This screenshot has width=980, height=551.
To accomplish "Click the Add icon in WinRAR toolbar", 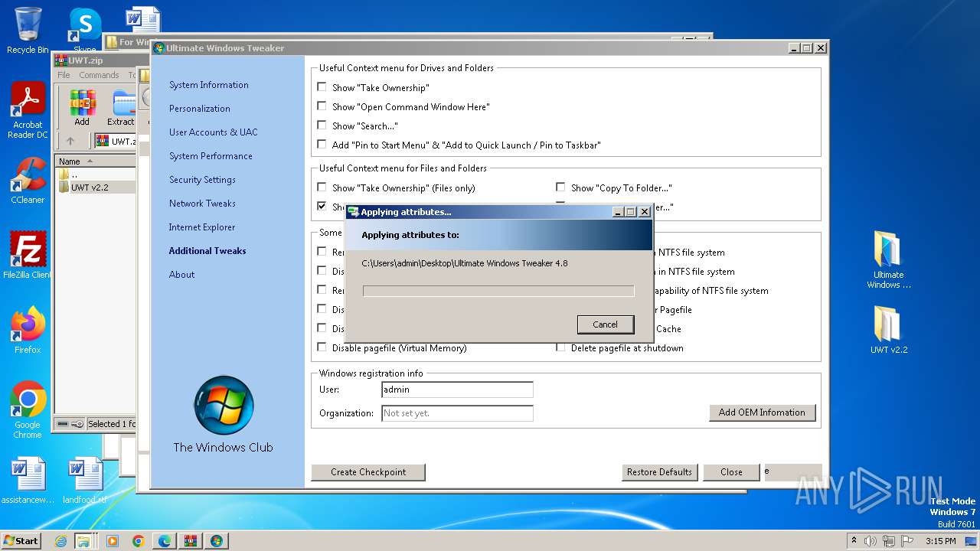I will tap(82, 109).
